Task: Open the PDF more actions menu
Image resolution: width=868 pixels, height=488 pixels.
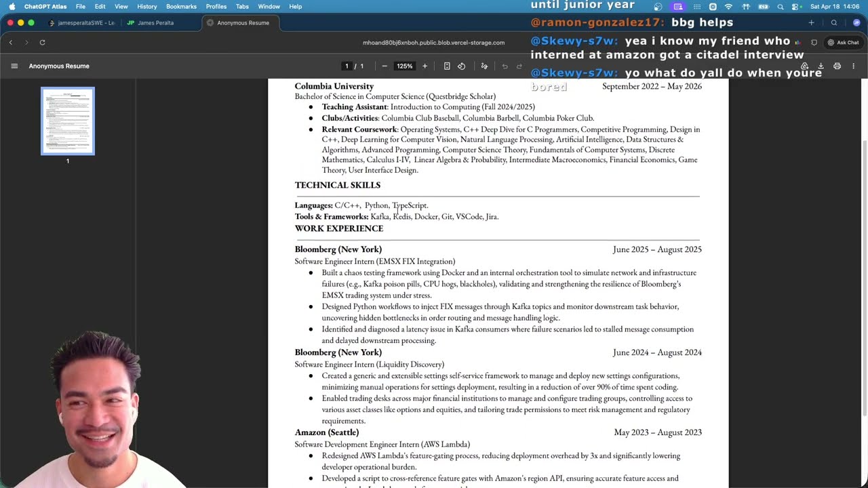Action: pyautogui.click(x=853, y=66)
